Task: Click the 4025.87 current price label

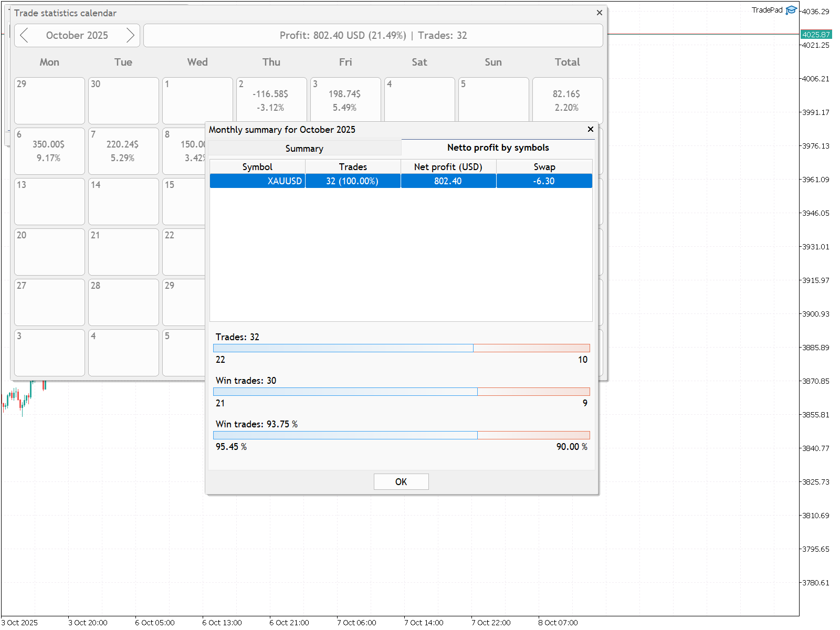Action: click(816, 35)
